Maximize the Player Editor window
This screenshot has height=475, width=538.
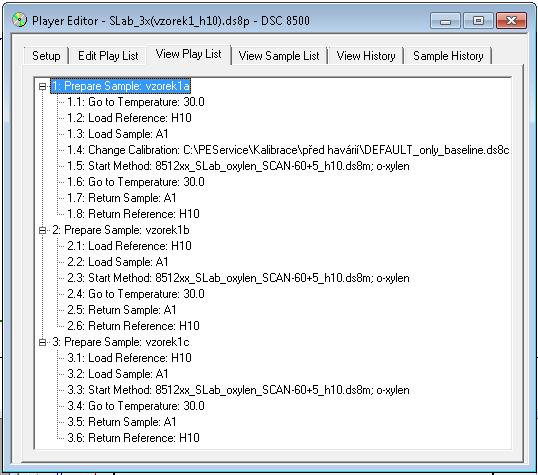pos(478,21)
